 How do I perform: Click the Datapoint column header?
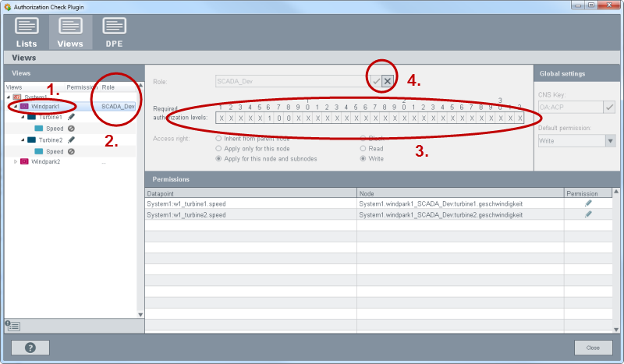pyautogui.click(x=250, y=193)
